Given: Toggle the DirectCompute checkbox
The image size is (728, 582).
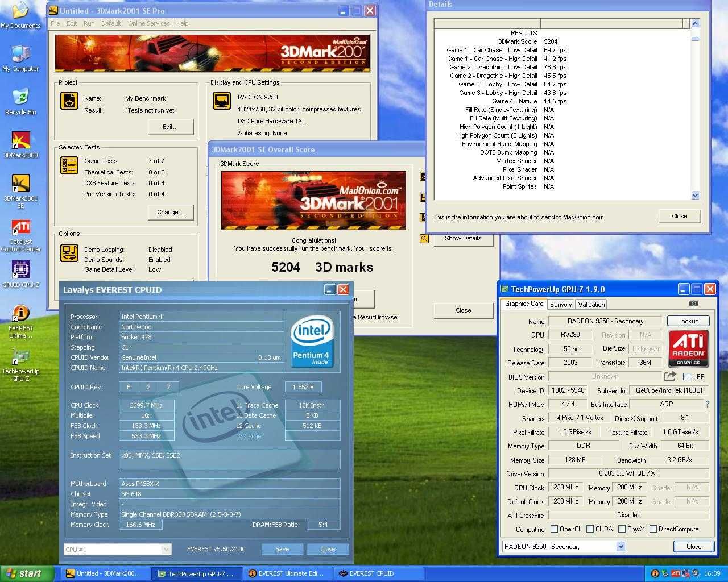Looking at the screenshot, I should pos(653,529).
